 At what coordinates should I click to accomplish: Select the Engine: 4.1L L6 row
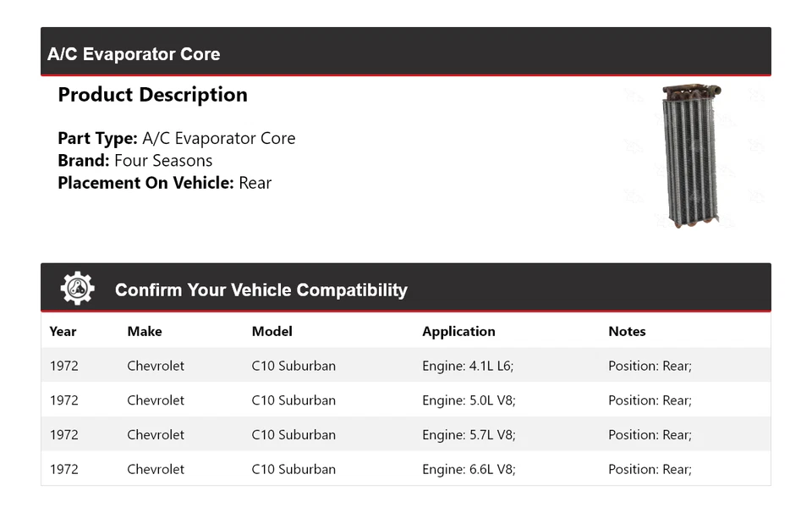pyautogui.click(x=468, y=367)
